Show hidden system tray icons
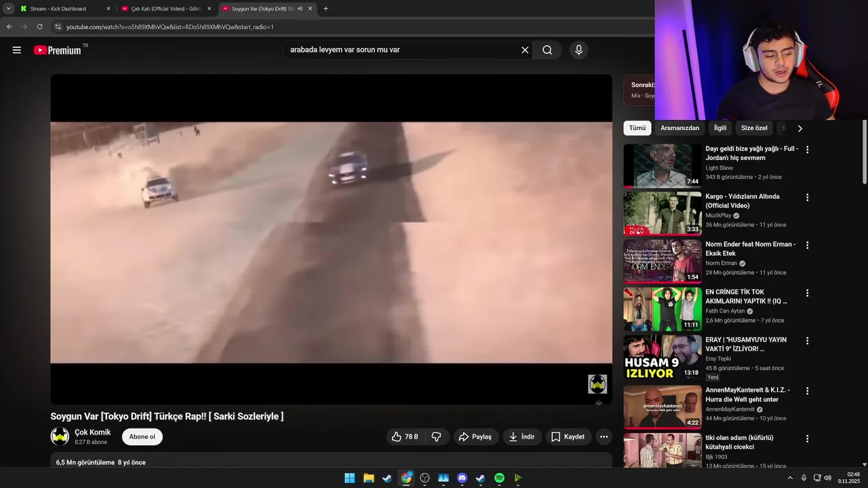The image size is (868, 488). [790, 478]
